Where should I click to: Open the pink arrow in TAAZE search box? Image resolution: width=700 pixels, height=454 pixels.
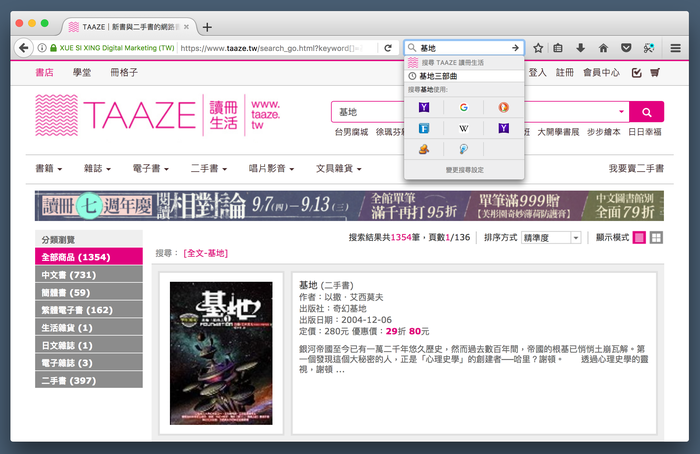[x=621, y=112]
